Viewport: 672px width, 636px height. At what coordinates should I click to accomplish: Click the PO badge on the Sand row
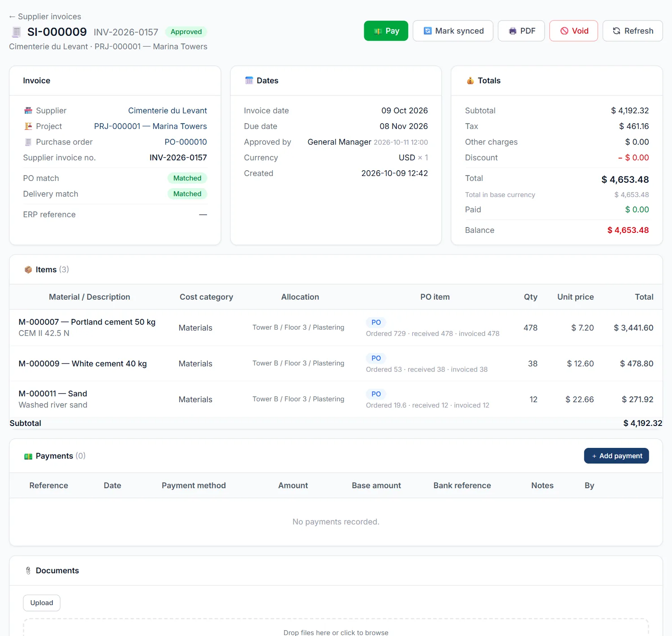click(x=376, y=394)
